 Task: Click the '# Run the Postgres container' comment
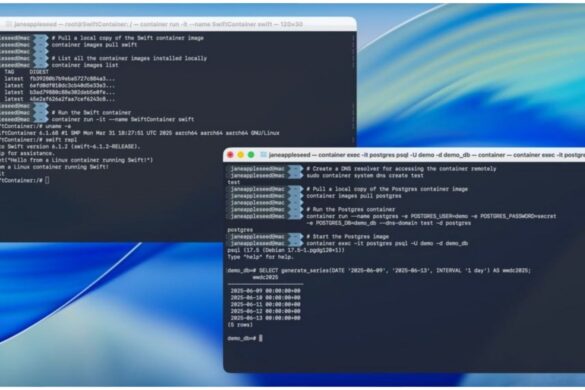click(351, 209)
